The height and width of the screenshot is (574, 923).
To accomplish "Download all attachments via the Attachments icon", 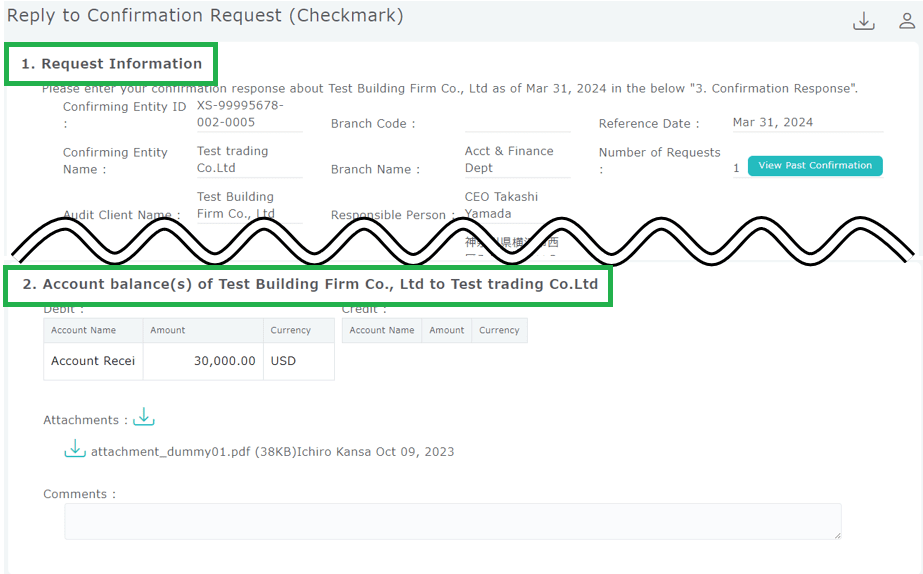I will point(144,417).
